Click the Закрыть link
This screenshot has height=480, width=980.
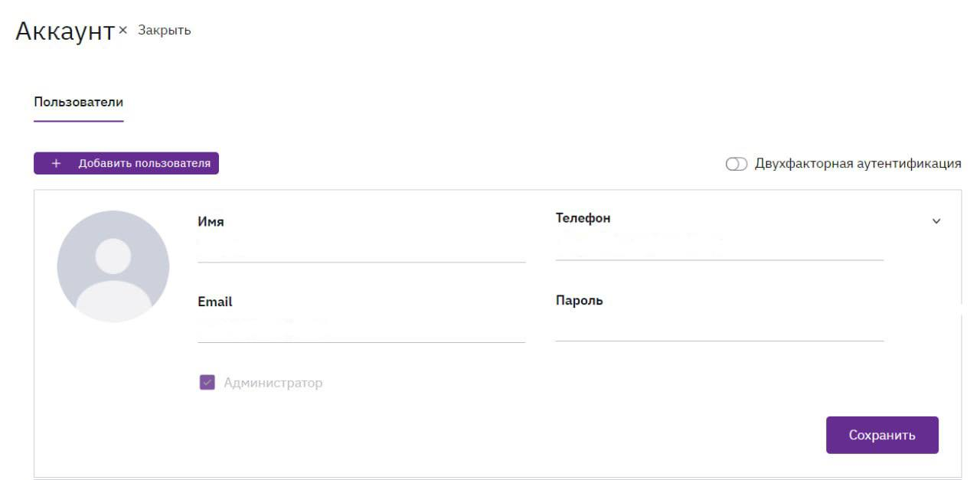[164, 30]
